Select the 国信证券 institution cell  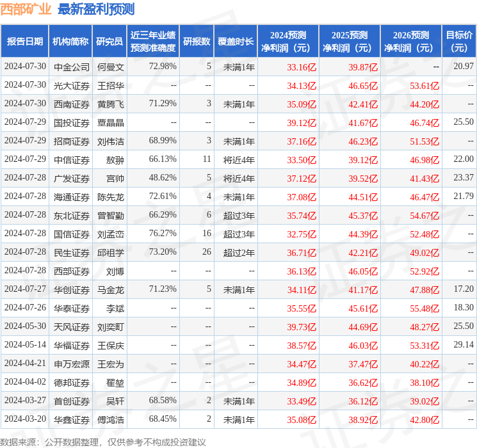pos(72,234)
